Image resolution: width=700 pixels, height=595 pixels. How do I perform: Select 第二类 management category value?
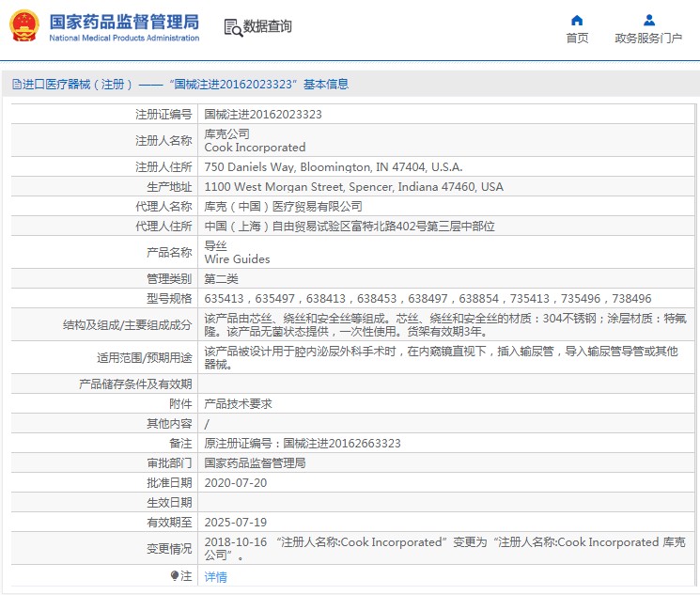(x=221, y=279)
